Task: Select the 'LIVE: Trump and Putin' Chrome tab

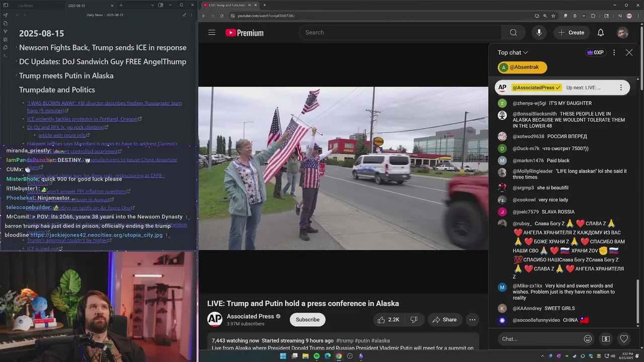Action: 229,5
